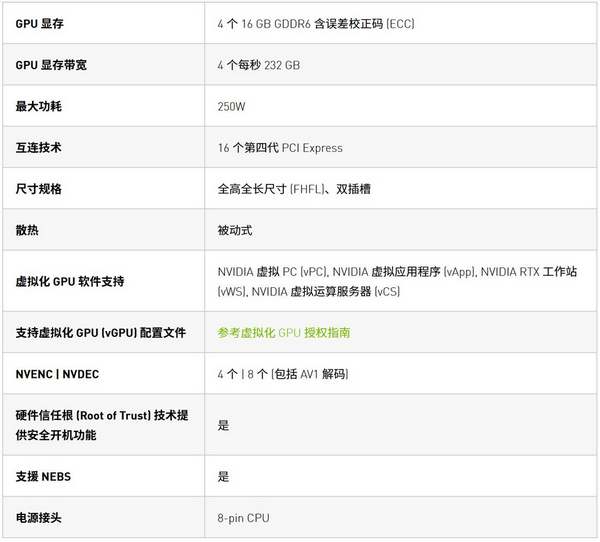
Task: Click the GPU 显存 row label
Action: coord(39,23)
